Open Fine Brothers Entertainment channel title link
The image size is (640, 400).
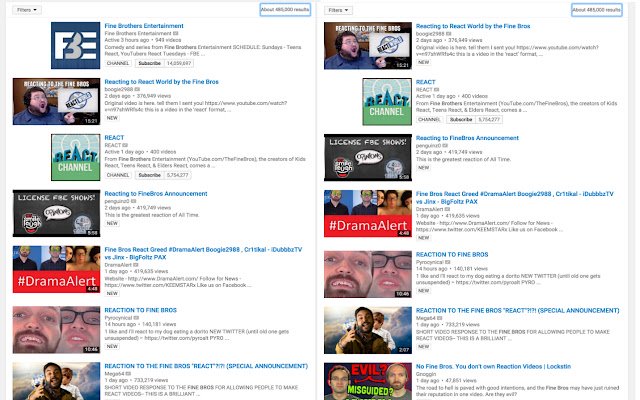[x=144, y=26]
